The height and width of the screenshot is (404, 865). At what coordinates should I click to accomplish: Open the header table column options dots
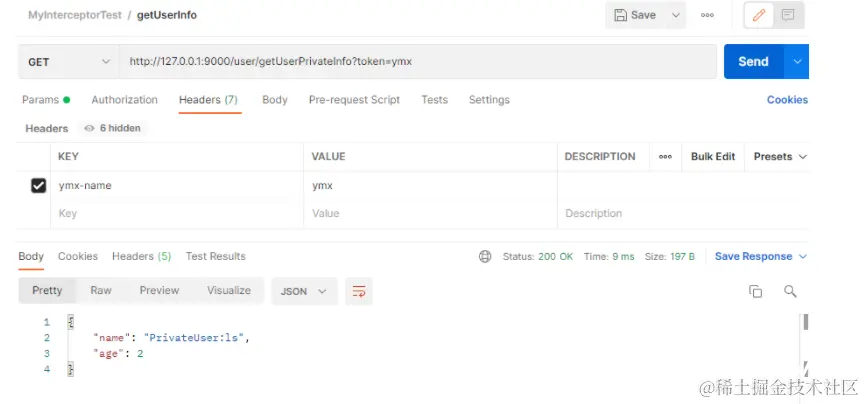665,157
